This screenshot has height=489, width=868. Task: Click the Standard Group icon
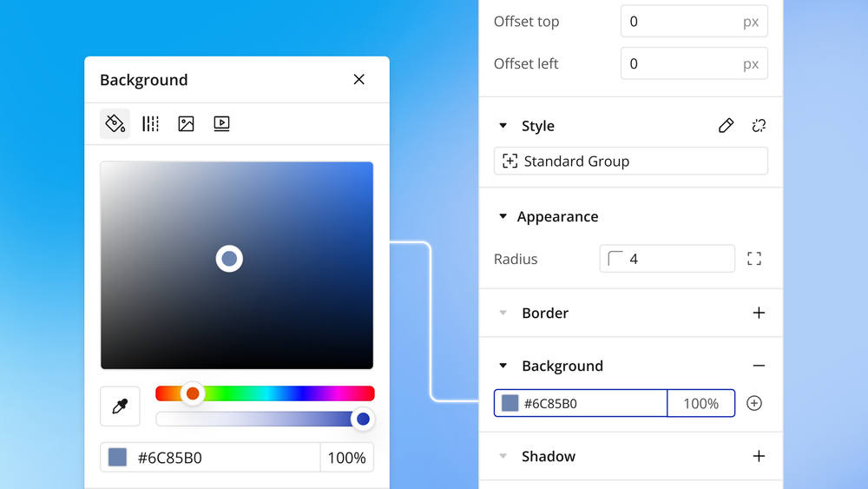coord(510,162)
